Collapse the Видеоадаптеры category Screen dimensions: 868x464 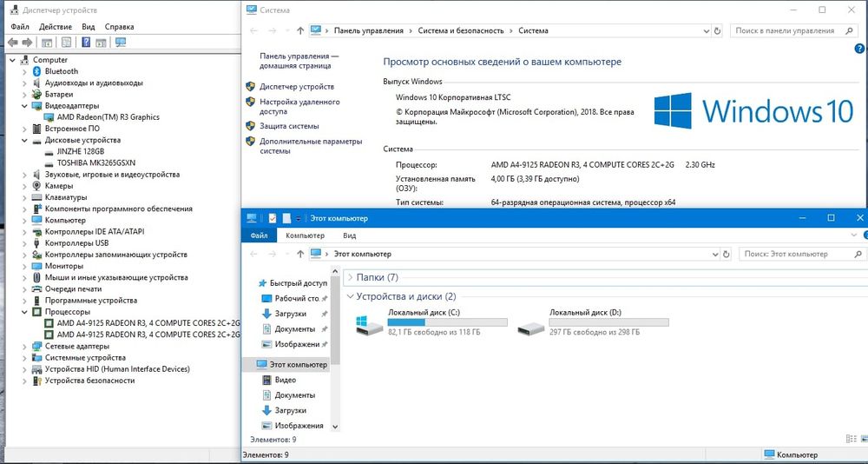click(24, 106)
